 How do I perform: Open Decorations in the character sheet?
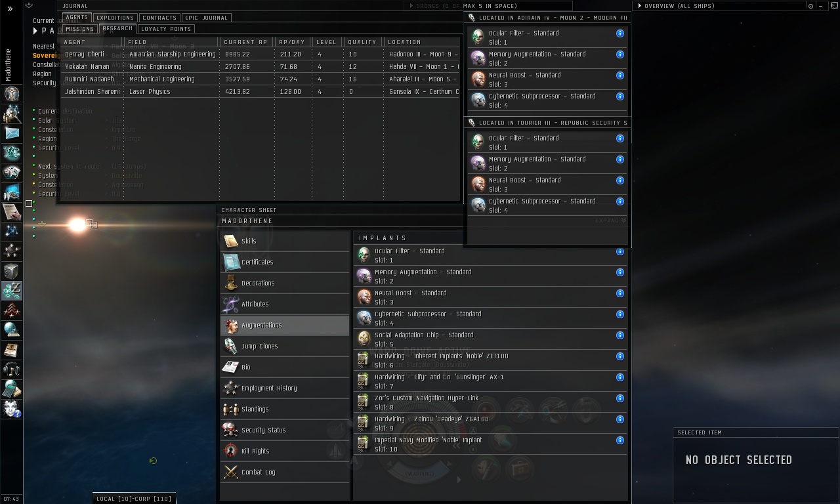tap(285, 283)
